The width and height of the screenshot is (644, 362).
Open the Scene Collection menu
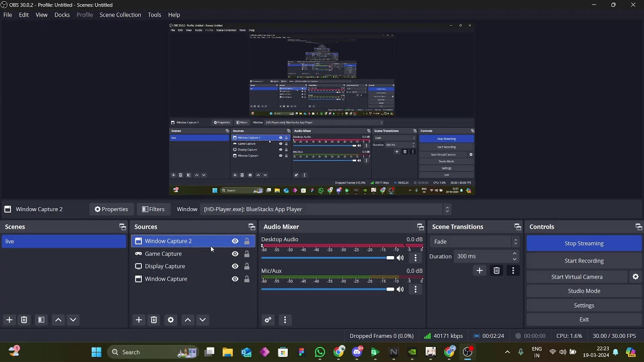point(120,15)
